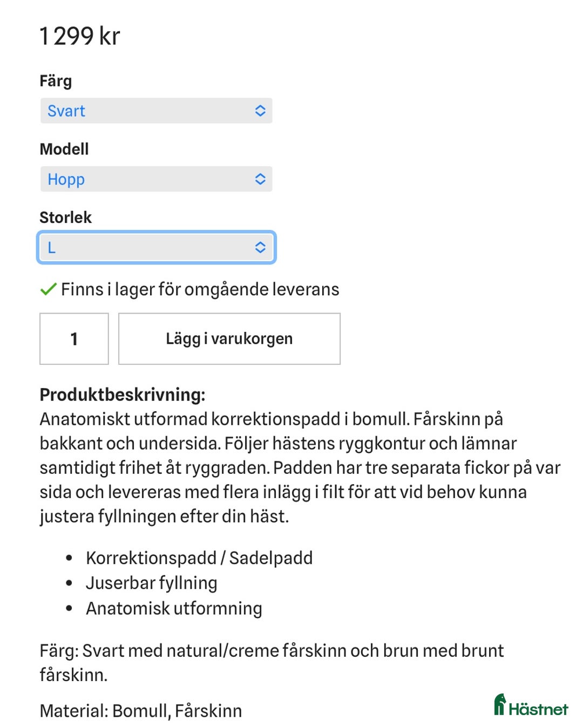Image resolution: width=583 pixels, height=728 pixels.
Task: Select the bullet item Juserbar fyllning
Action: [151, 583]
